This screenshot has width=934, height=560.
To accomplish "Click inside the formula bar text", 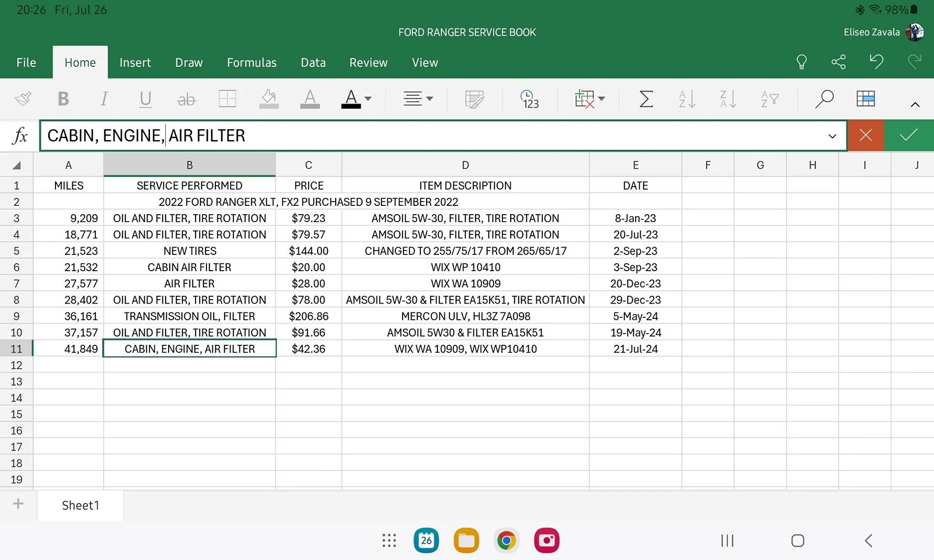I will click(146, 136).
